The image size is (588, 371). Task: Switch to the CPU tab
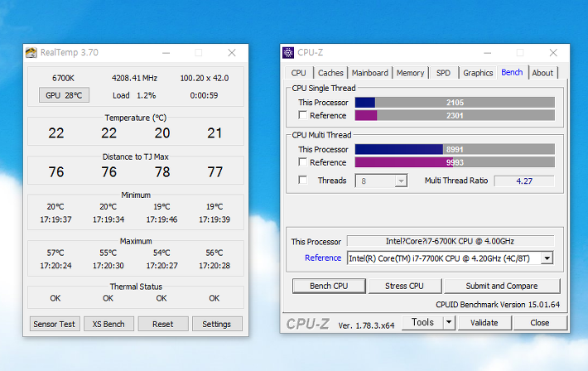[x=298, y=73]
